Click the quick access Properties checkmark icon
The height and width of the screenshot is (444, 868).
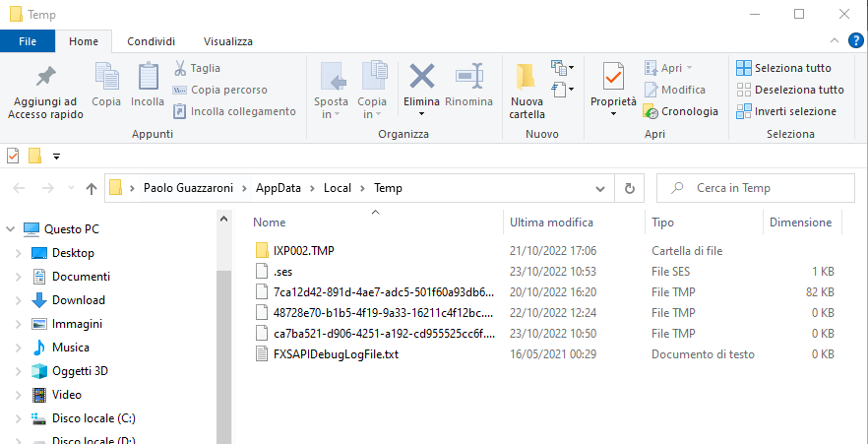pyautogui.click(x=13, y=157)
